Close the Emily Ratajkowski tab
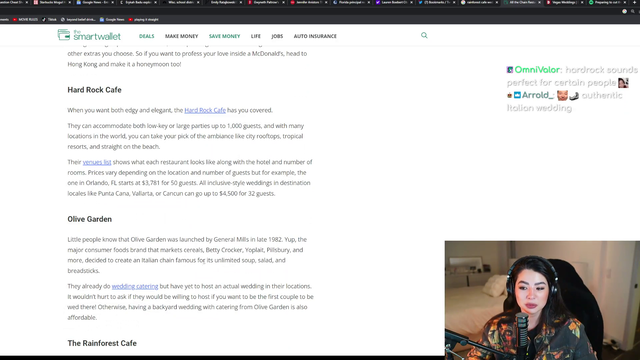This screenshot has width=640, height=360. [x=241, y=2]
